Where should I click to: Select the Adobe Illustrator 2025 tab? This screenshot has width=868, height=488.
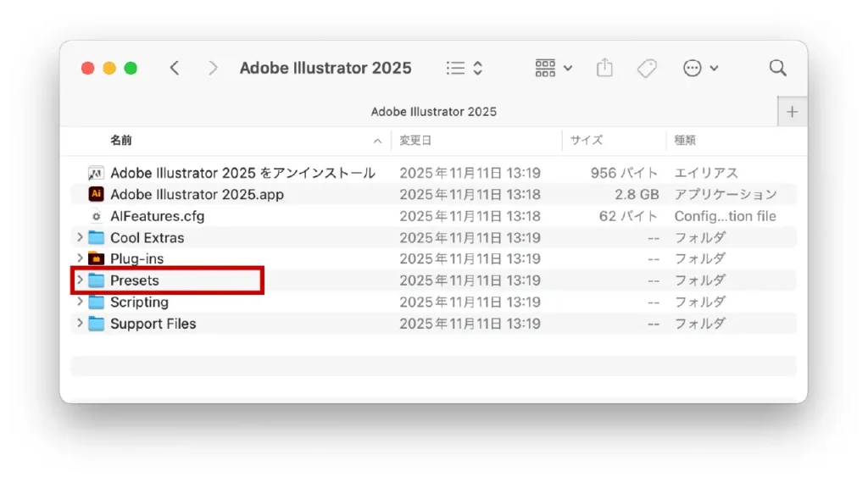coord(433,112)
